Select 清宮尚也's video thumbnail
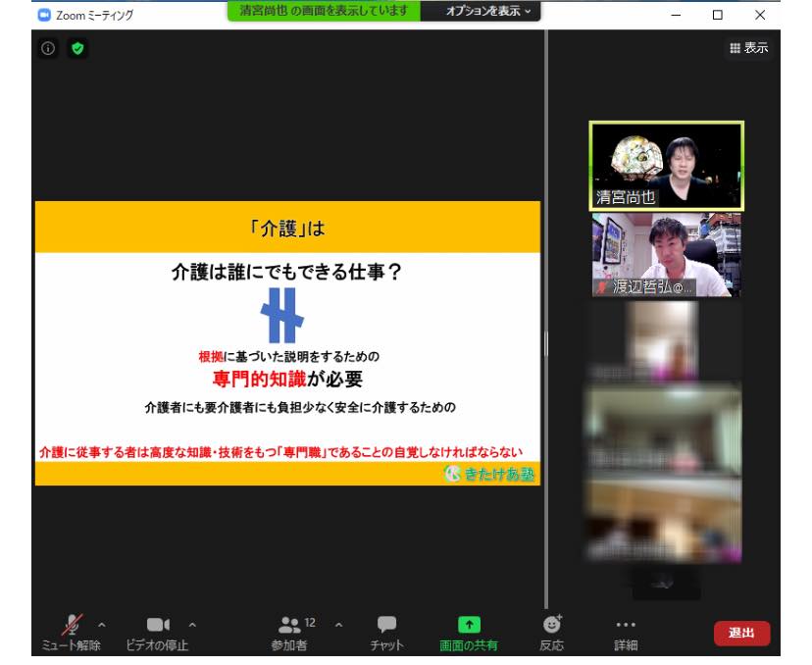The image size is (812, 665). tap(666, 165)
